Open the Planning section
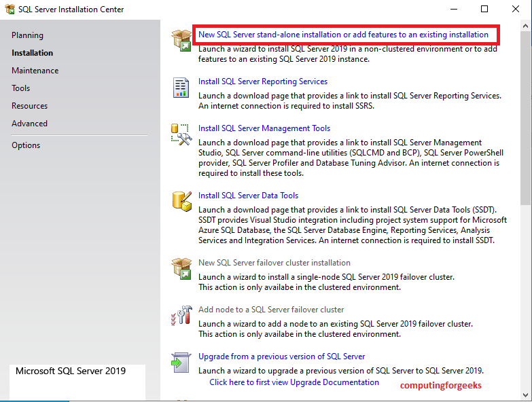 pos(27,35)
